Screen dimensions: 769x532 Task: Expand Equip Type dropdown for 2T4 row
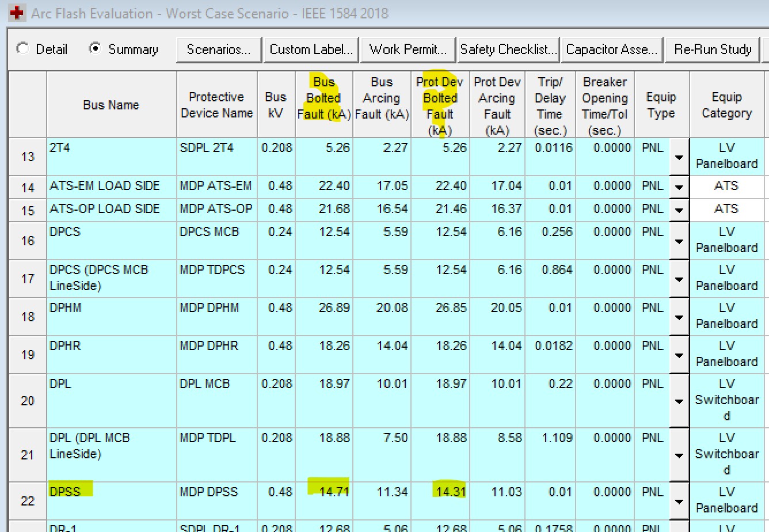pos(679,157)
